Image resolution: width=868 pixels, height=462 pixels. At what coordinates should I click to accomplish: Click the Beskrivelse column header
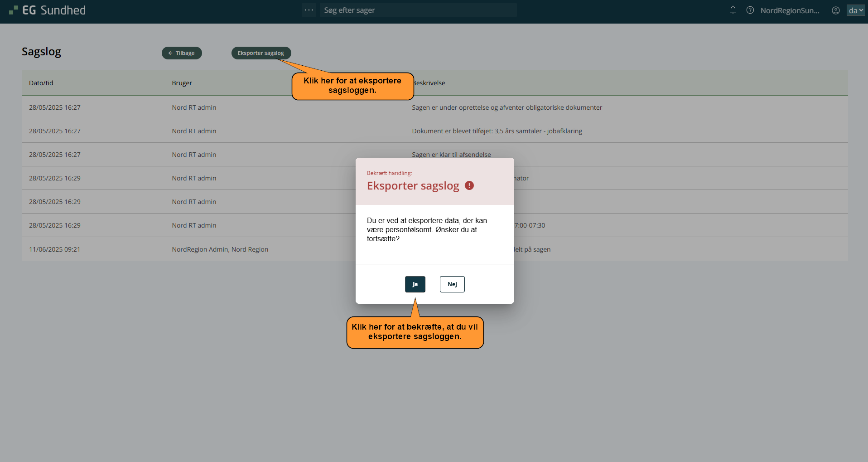(x=429, y=83)
